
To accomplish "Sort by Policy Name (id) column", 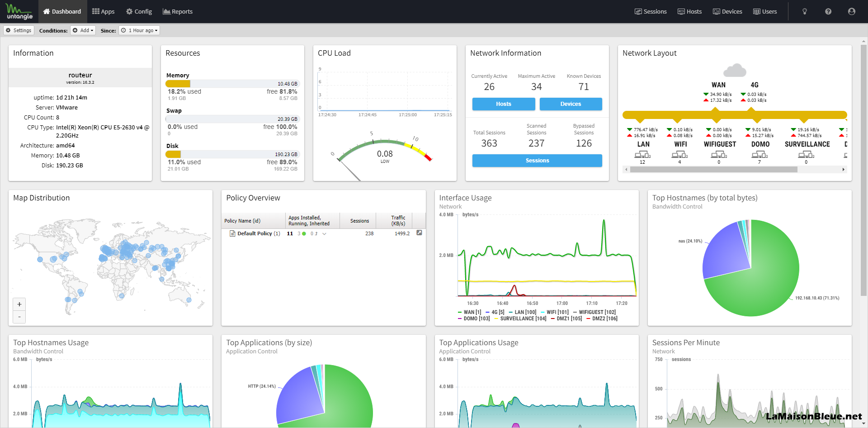I will coord(253,221).
